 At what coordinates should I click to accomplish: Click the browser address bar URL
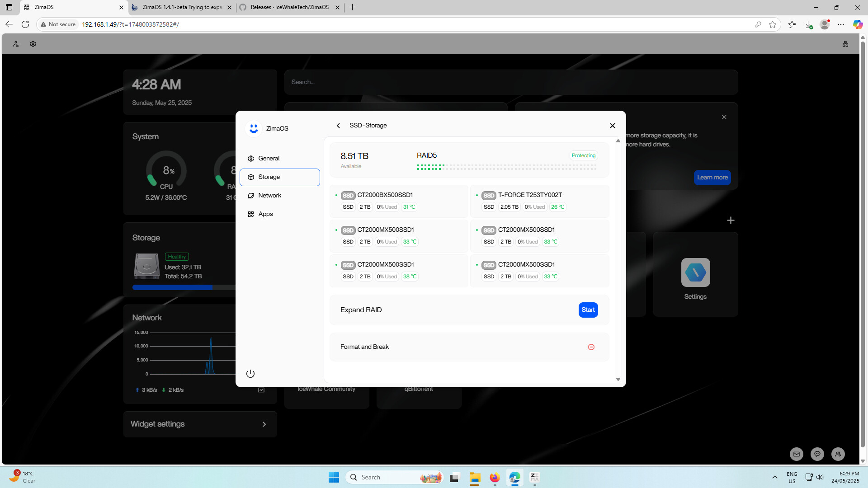[130, 24]
